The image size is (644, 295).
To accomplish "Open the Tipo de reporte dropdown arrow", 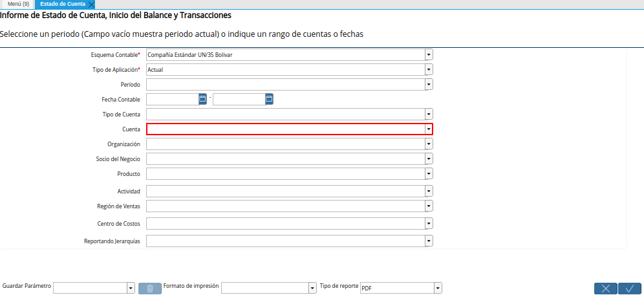I will [438, 288].
